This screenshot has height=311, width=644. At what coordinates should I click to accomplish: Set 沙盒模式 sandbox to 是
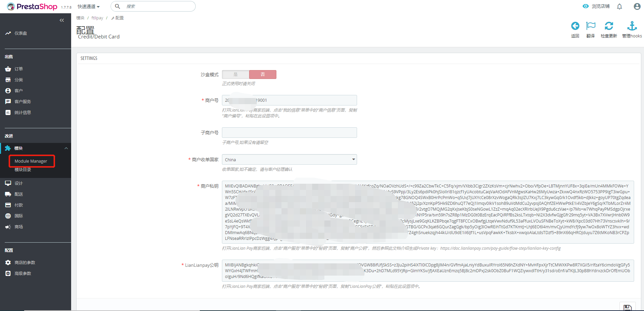coord(236,75)
